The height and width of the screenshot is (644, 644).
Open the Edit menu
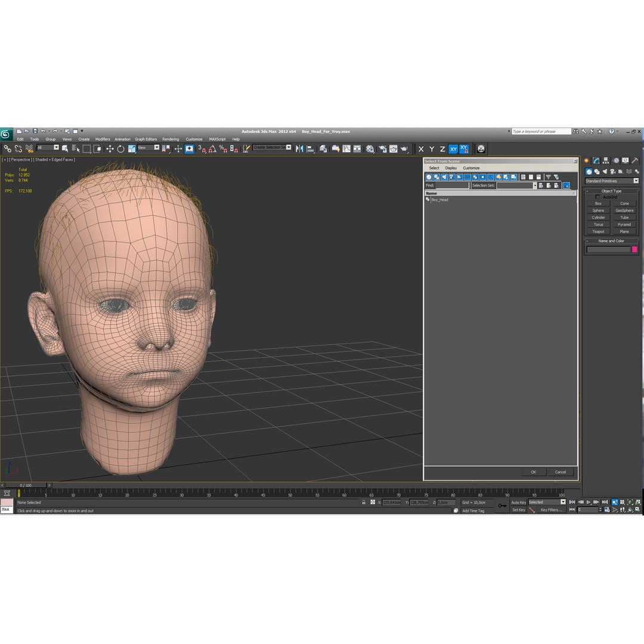20,139
